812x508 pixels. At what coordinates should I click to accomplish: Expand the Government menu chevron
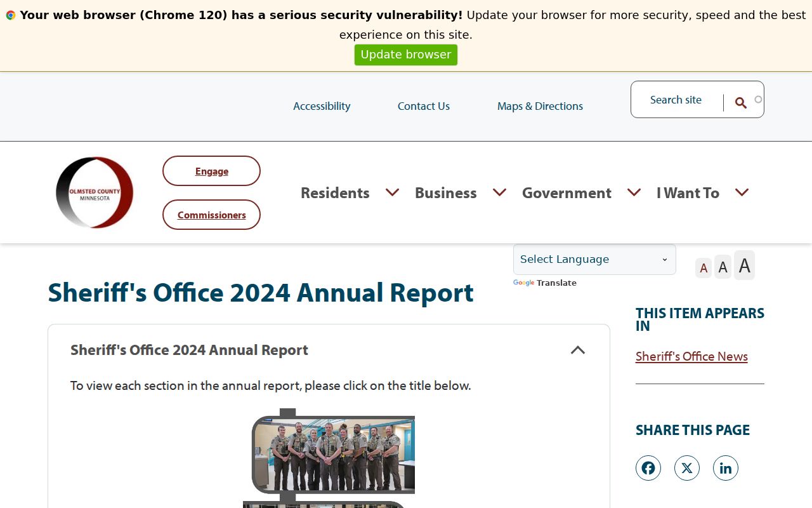634,192
